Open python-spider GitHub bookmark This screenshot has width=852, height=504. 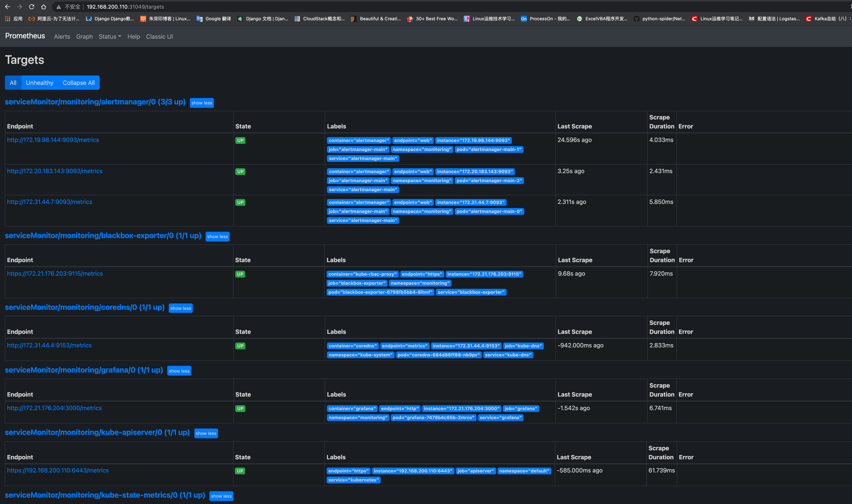[x=659, y=19]
